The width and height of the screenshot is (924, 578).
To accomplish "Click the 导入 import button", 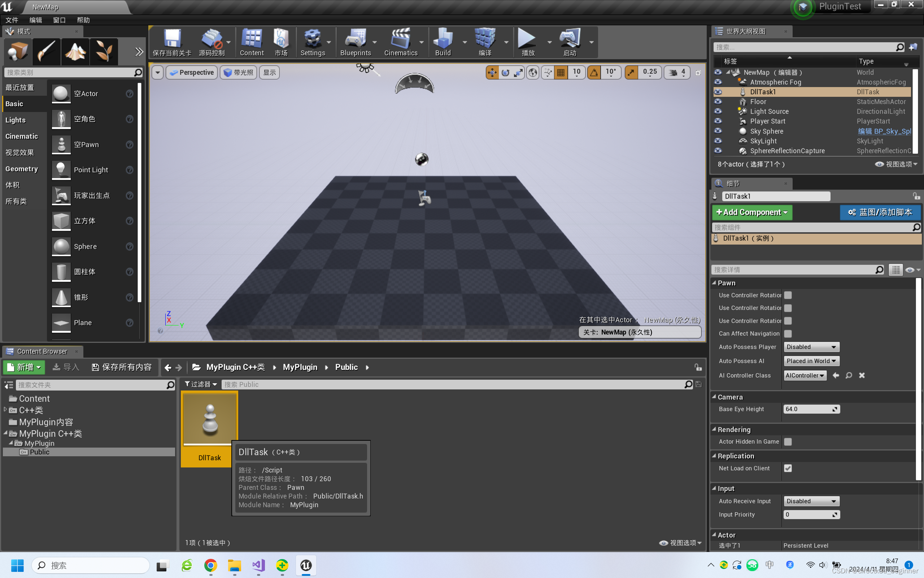I will (x=66, y=367).
